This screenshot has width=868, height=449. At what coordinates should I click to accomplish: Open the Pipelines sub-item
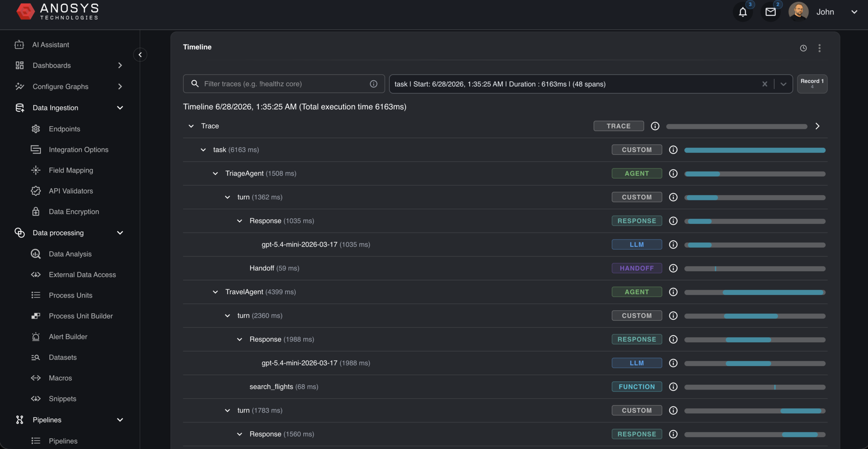63,441
